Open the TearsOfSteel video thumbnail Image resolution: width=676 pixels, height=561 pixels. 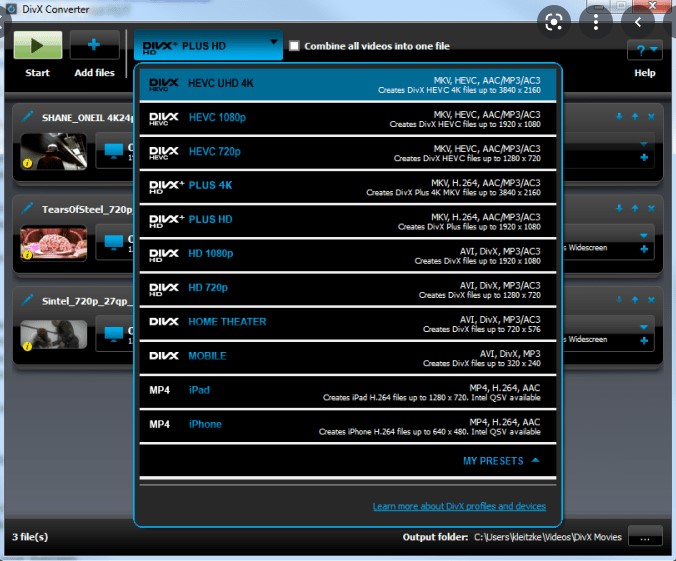tap(53, 243)
